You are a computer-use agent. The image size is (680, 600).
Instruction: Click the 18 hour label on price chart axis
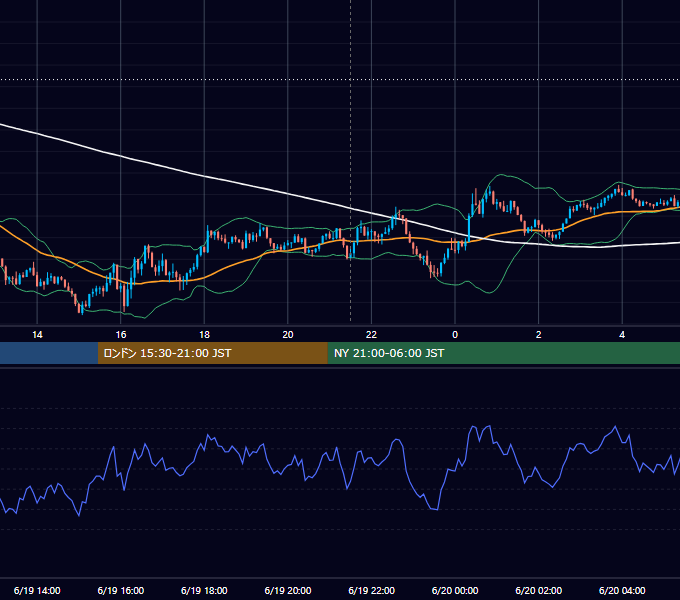(x=204, y=335)
